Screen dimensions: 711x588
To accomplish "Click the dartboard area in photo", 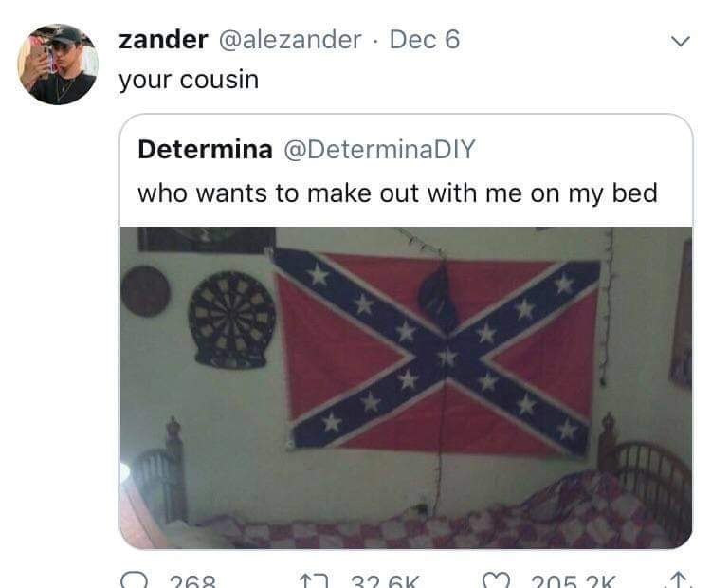I will click(231, 320).
